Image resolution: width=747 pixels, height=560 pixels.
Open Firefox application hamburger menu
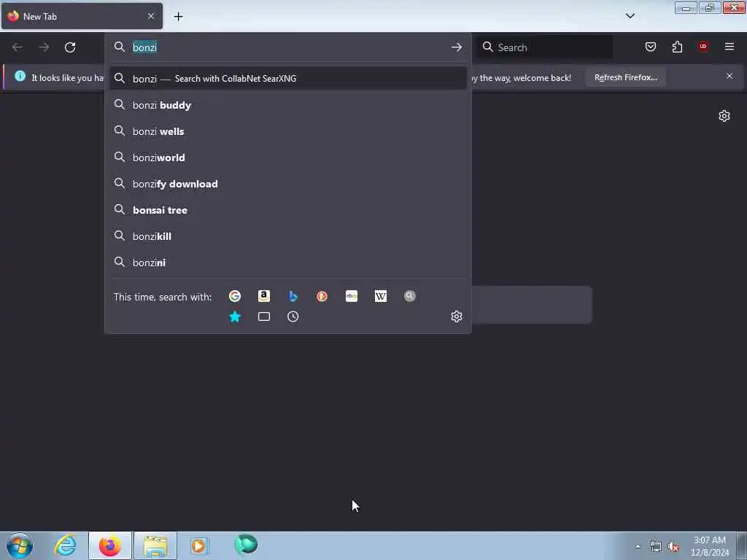[x=729, y=47]
